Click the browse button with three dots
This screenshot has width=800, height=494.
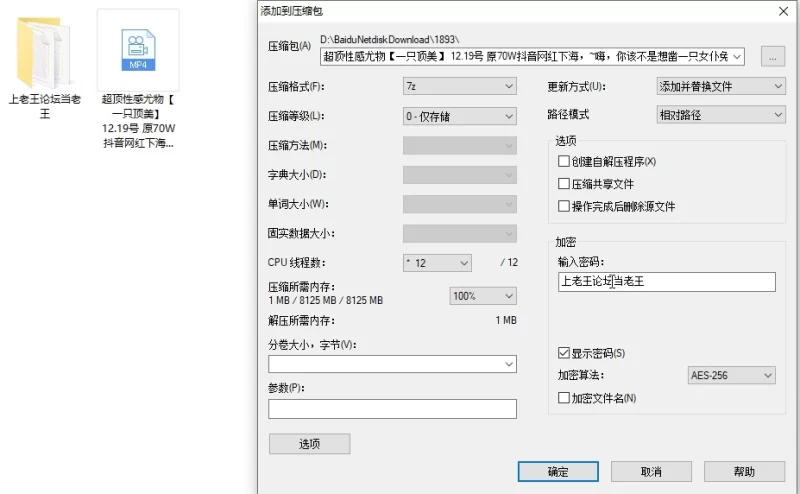pyautogui.click(x=772, y=57)
